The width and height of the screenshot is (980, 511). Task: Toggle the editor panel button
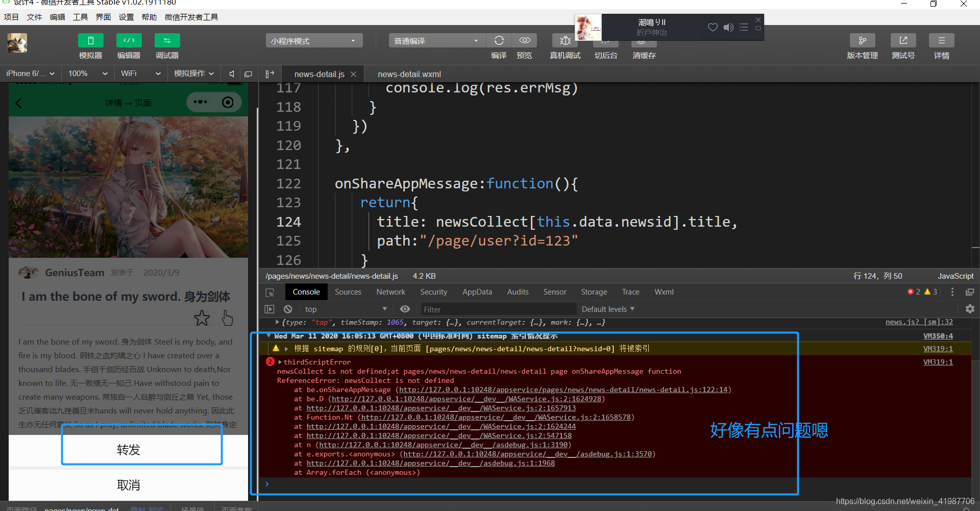(x=129, y=40)
